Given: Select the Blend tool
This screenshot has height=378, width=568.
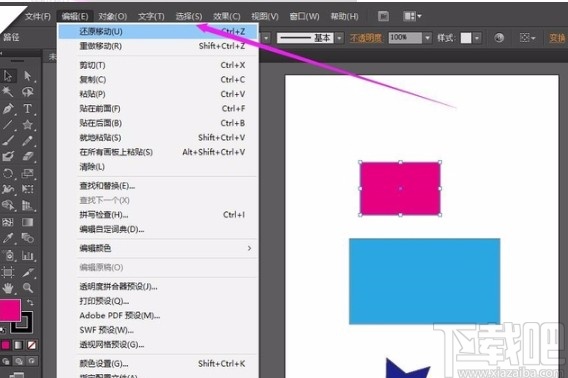Looking at the screenshot, I should pyautogui.click(x=28, y=238).
